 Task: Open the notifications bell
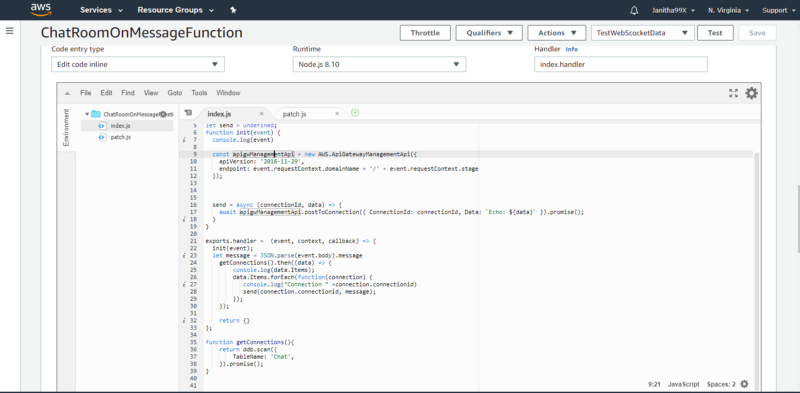[x=634, y=10]
